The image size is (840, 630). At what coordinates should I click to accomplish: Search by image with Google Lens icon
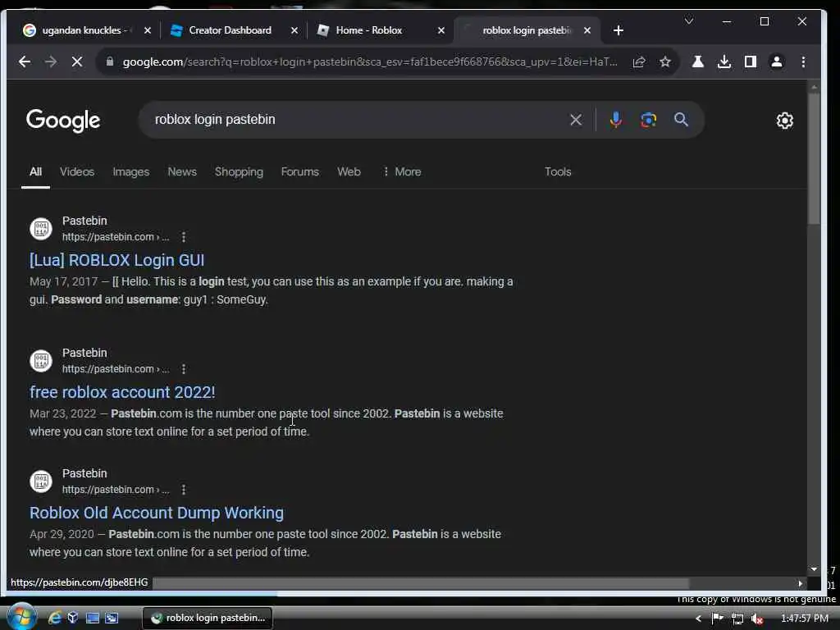[648, 120]
